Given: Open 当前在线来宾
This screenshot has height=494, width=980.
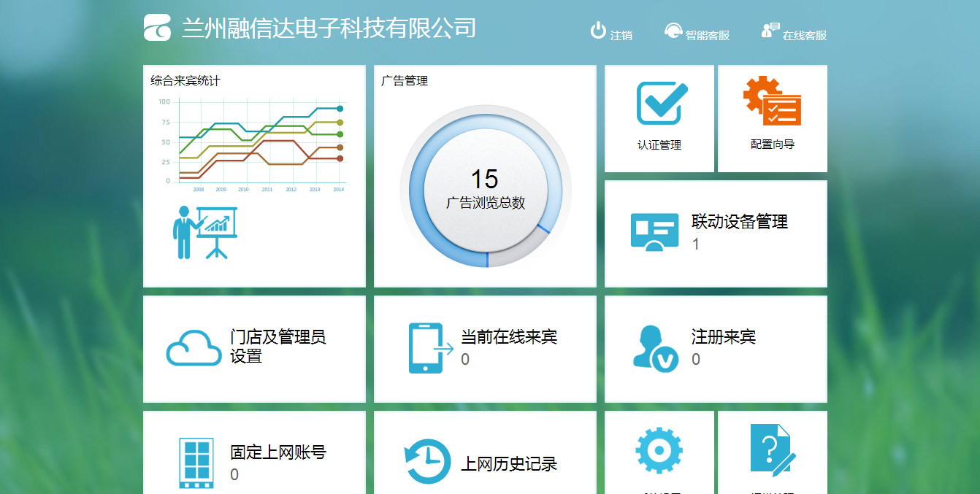Looking at the screenshot, I should click(x=509, y=337).
